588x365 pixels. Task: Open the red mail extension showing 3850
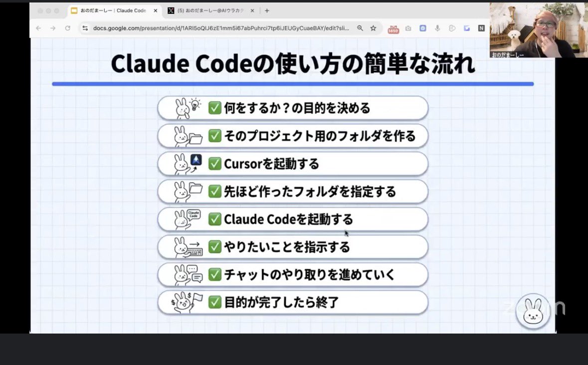click(x=393, y=29)
